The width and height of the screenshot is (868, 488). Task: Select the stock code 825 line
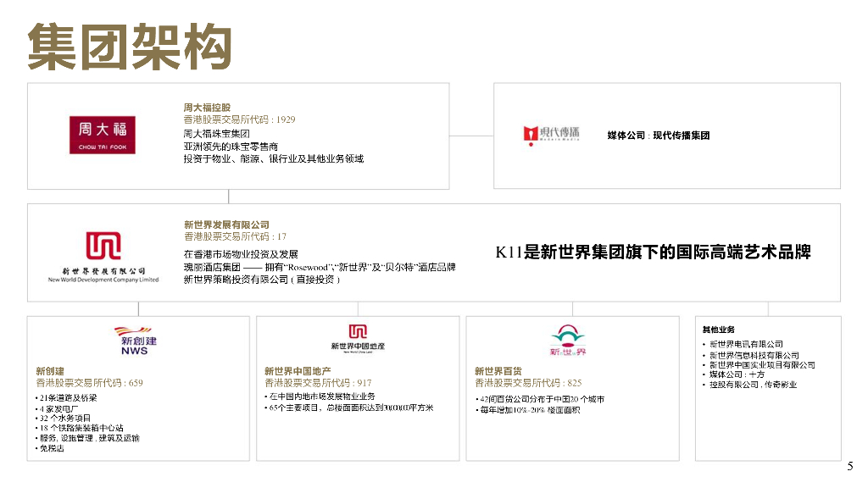(x=529, y=383)
